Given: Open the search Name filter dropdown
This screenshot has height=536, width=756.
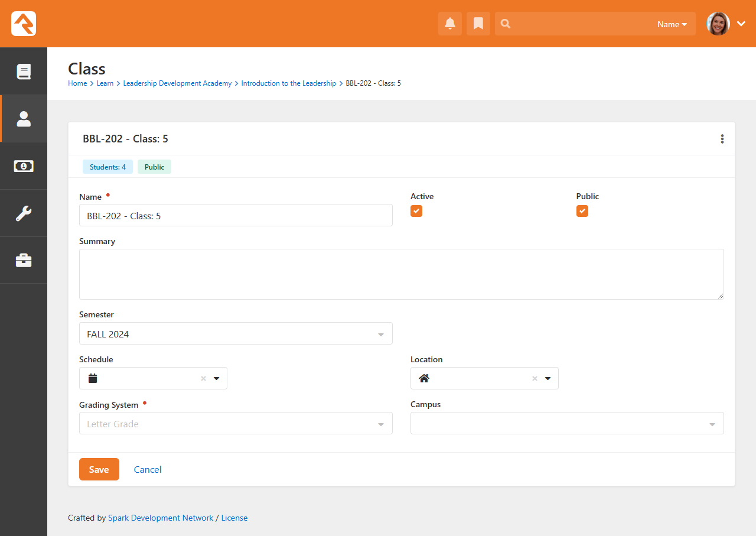Looking at the screenshot, I should tap(672, 24).
